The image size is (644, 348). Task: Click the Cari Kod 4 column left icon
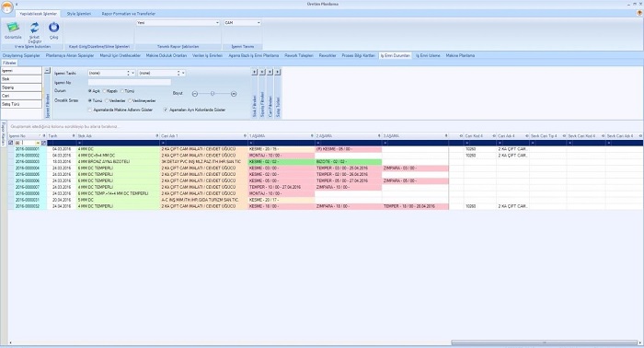(461, 136)
